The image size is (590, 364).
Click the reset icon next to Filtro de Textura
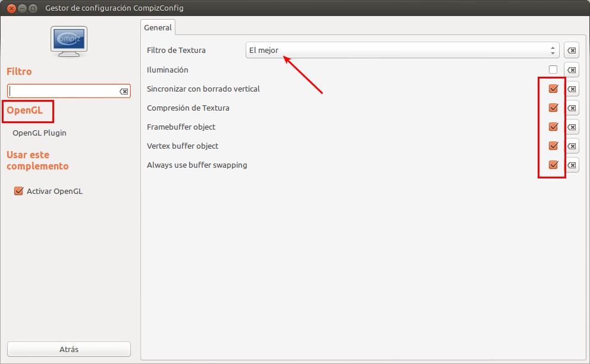pyautogui.click(x=571, y=50)
